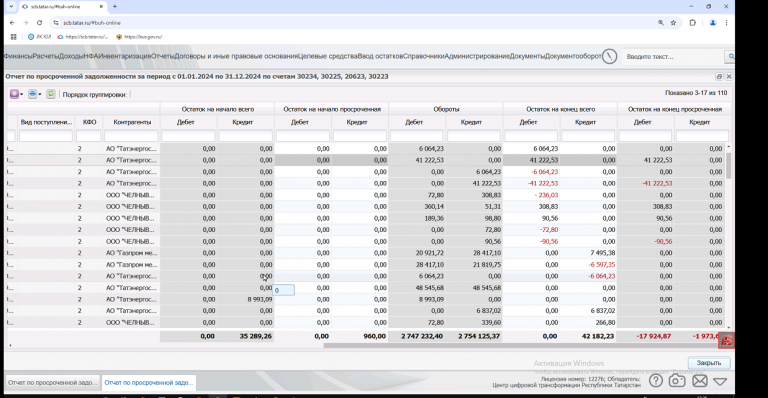This screenshot has width=768, height=398.
Task: Open the bookmarks apps grid icon
Action: 14,37
